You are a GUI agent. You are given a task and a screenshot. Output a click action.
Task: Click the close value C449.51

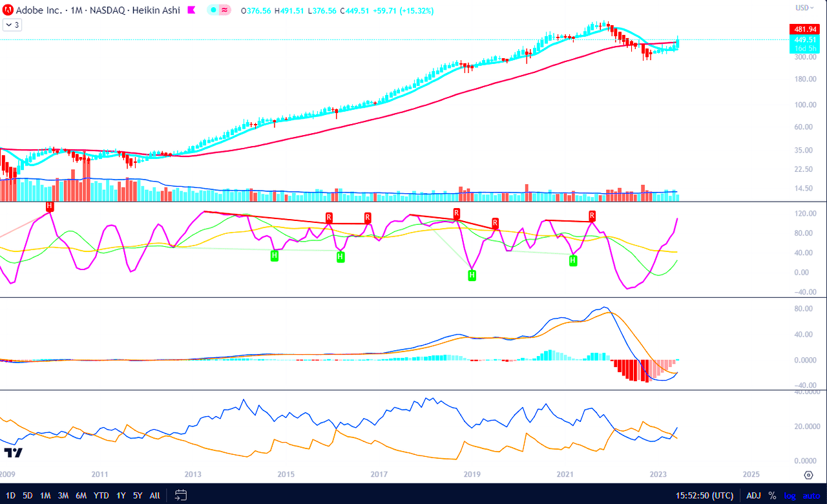coord(353,11)
